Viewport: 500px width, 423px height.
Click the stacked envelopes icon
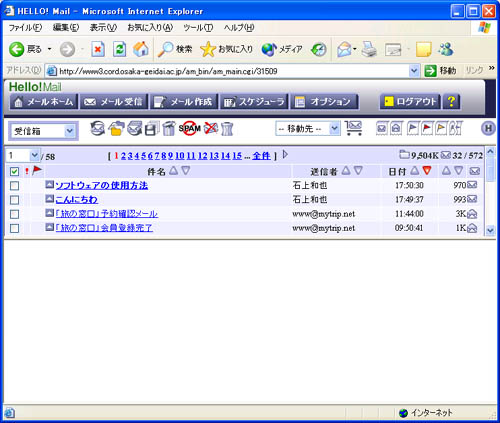point(135,128)
